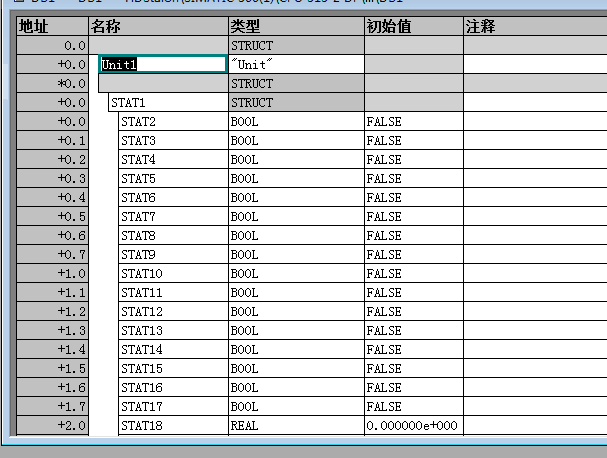Click the REAL type cell of STAT18

[x=297, y=425]
